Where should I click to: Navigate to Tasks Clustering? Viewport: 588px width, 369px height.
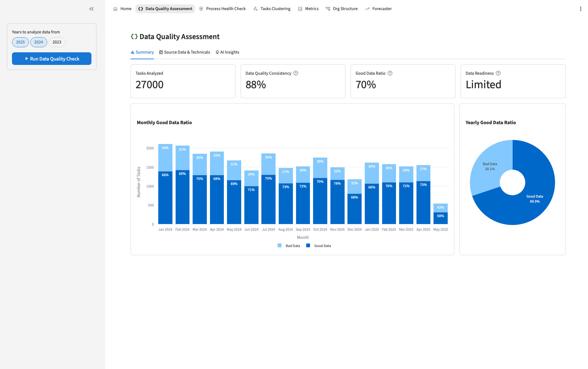[272, 9]
